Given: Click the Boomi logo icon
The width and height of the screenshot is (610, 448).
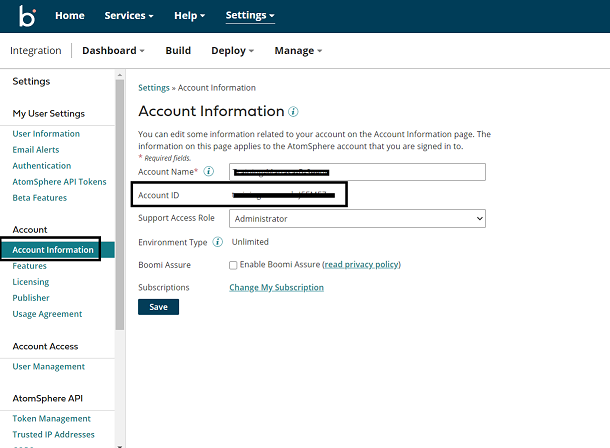Looking at the screenshot, I should 28,16.
